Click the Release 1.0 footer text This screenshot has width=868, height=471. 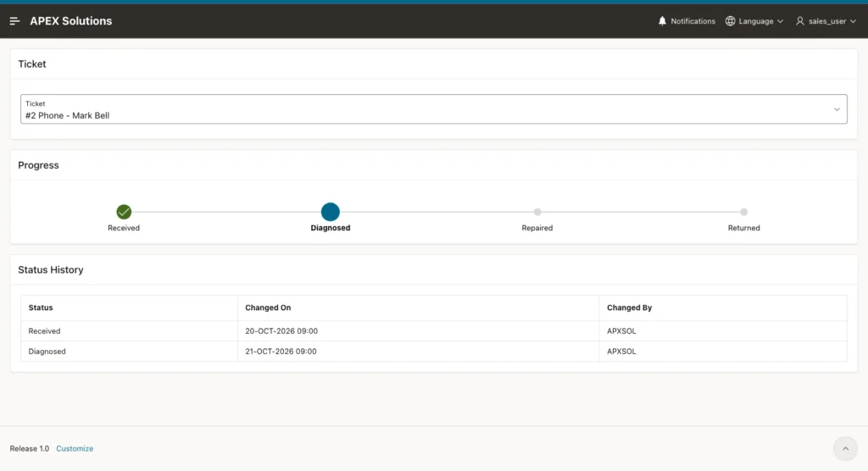point(30,448)
